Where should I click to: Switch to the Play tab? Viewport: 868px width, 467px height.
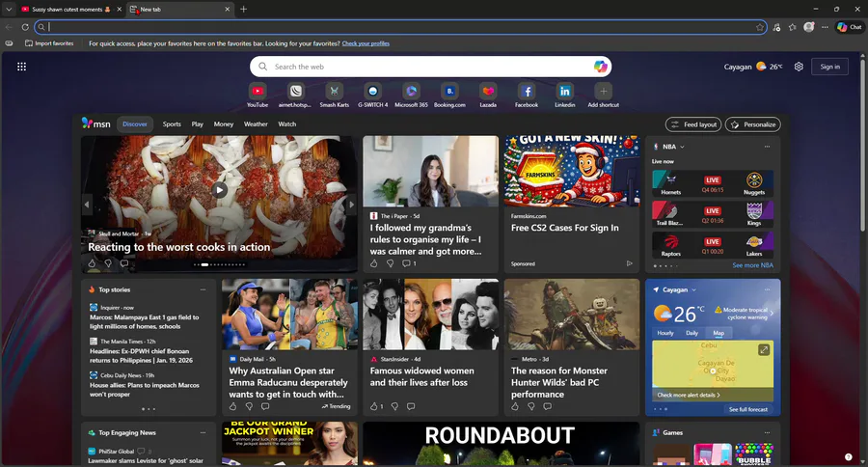click(x=198, y=124)
